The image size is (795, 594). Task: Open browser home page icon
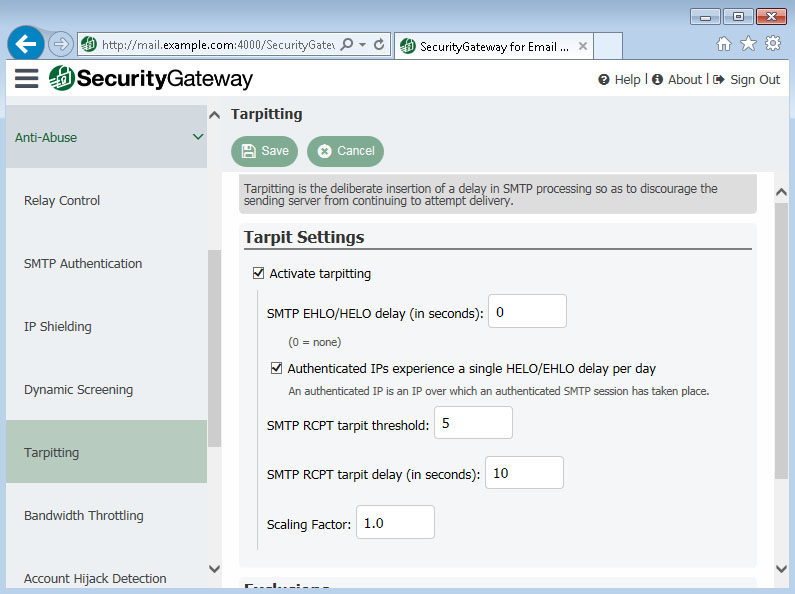[724, 44]
